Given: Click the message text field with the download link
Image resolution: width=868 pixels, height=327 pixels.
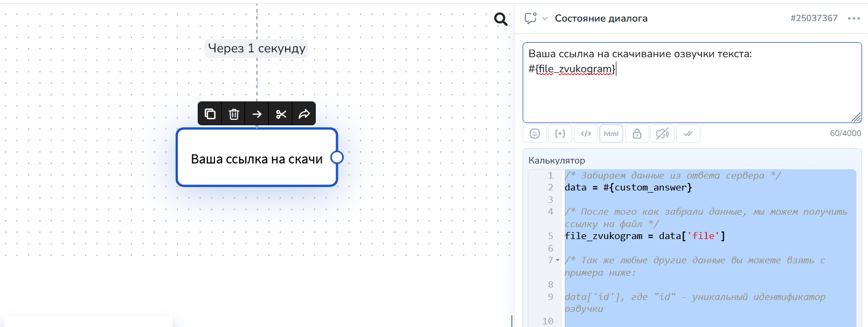Looking at the screenshot, I should [692, 92].
